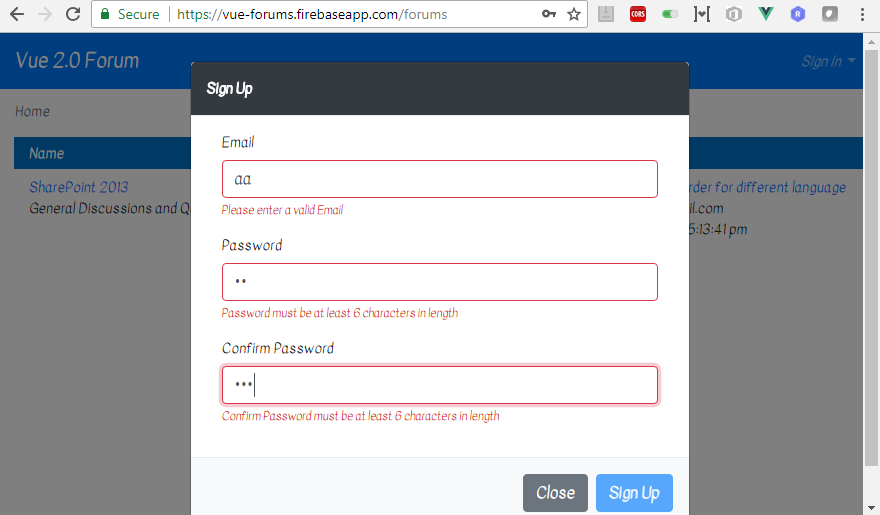Open the SharePoint 2013 forum link
Screen dimensions: 880x515
(79, 187)
